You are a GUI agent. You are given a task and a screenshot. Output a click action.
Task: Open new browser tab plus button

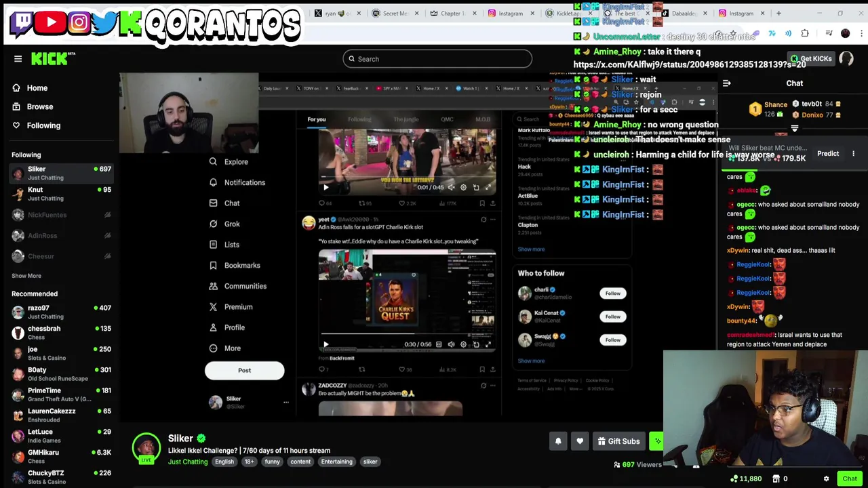point(778,13)
